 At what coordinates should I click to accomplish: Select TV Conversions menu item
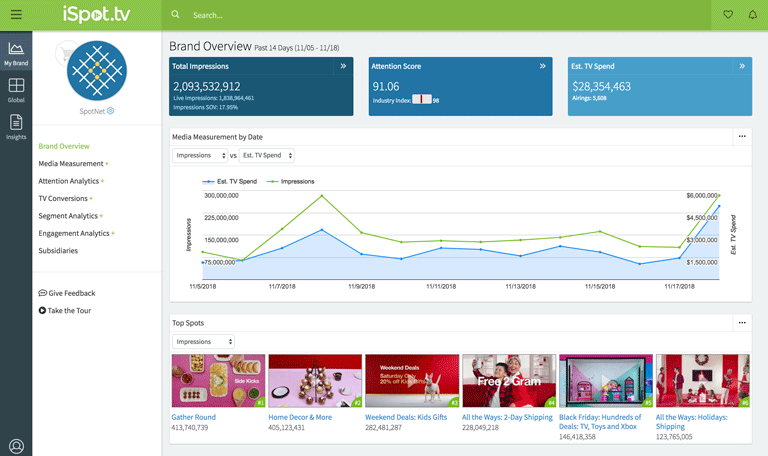pos(63,198)
